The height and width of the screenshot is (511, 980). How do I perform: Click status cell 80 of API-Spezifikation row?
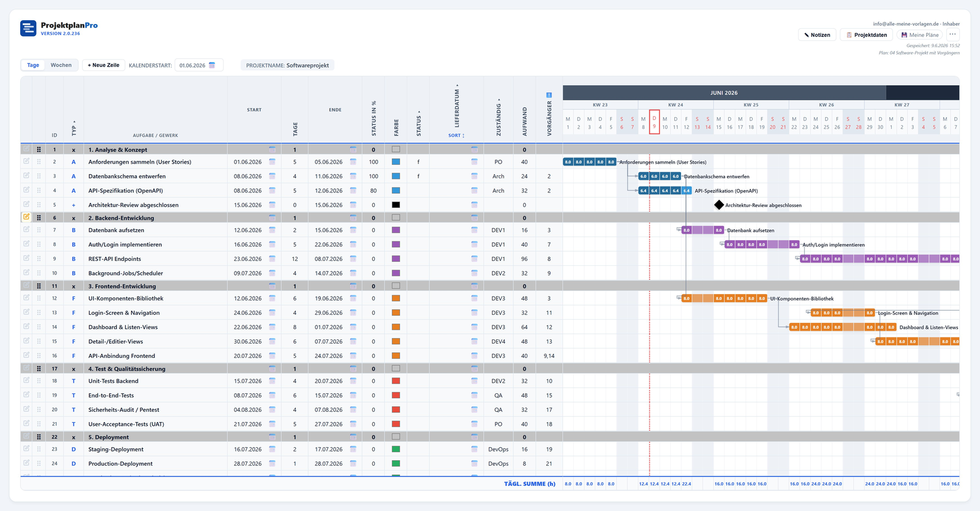tap(373, 191)
